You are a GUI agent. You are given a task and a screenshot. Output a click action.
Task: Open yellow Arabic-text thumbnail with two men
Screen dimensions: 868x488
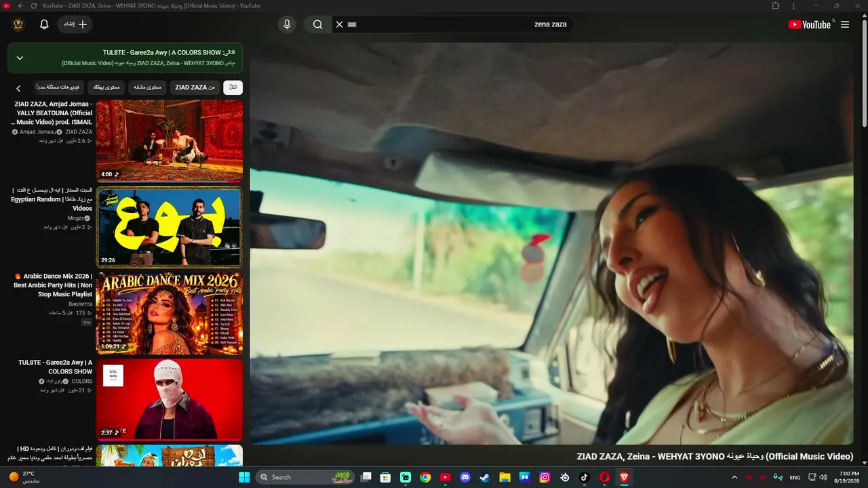(169, 227)
